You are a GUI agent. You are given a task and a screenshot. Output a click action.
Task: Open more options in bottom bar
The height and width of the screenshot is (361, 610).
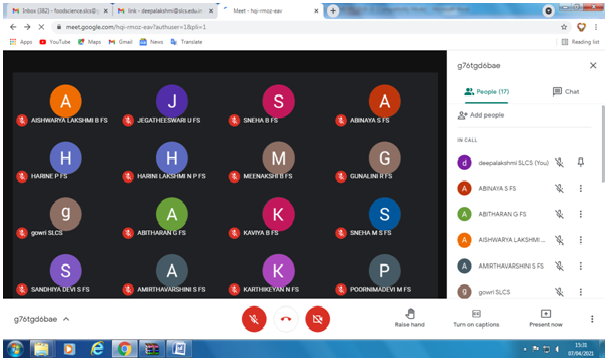(x=592, y=319)
